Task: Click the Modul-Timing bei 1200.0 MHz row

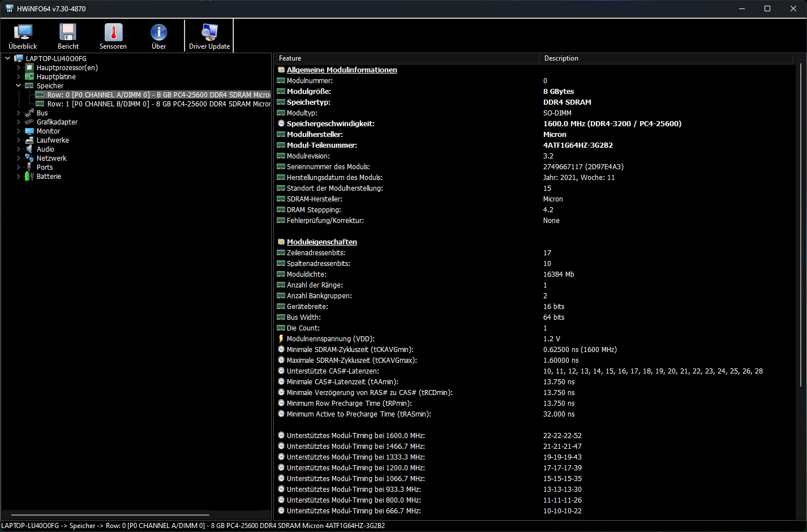Action: [x=535, y=467]
